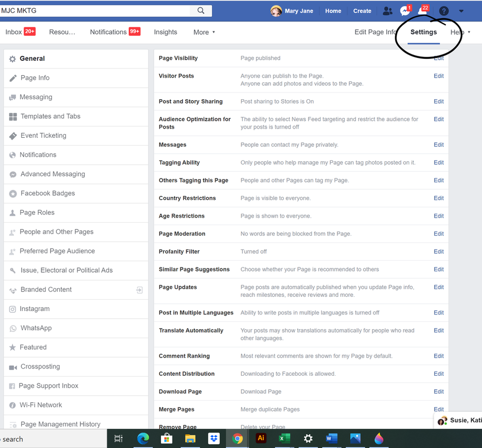Click the Templates and Tabs grid icon
This screenshot has height=448, width=482.
(13, 117)
